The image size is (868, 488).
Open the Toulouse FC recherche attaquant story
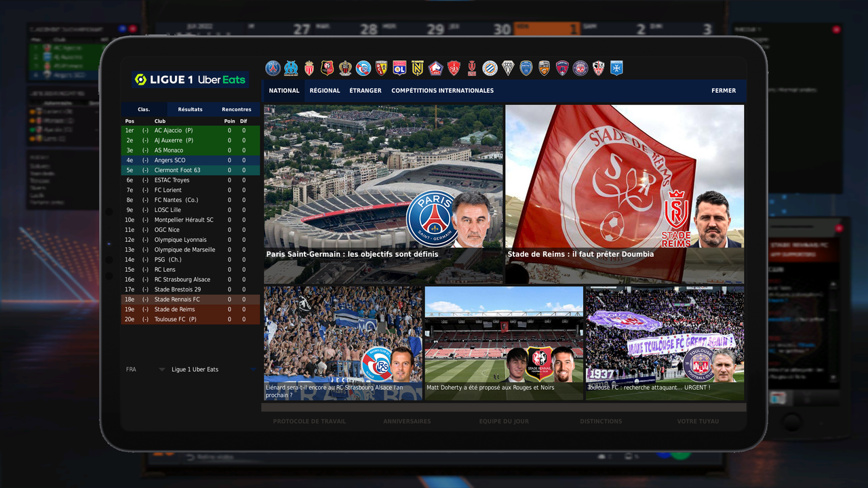coord(665,343)
